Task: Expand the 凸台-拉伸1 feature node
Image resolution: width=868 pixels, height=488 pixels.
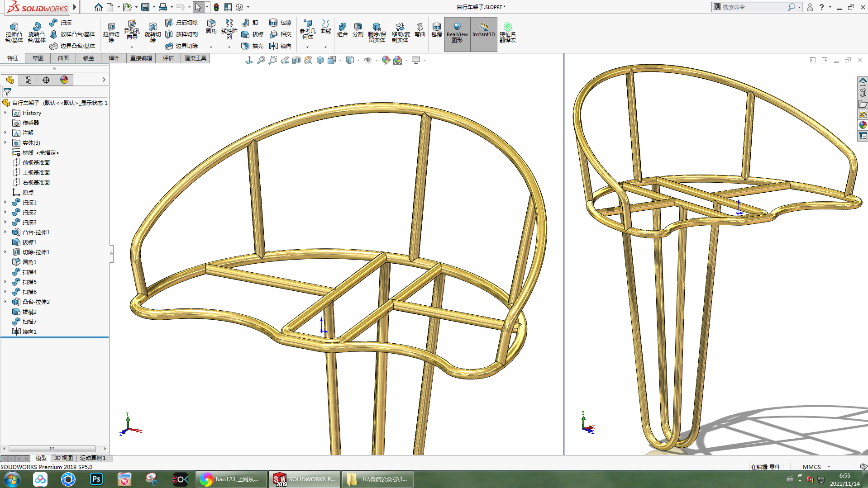Action: 5,232
